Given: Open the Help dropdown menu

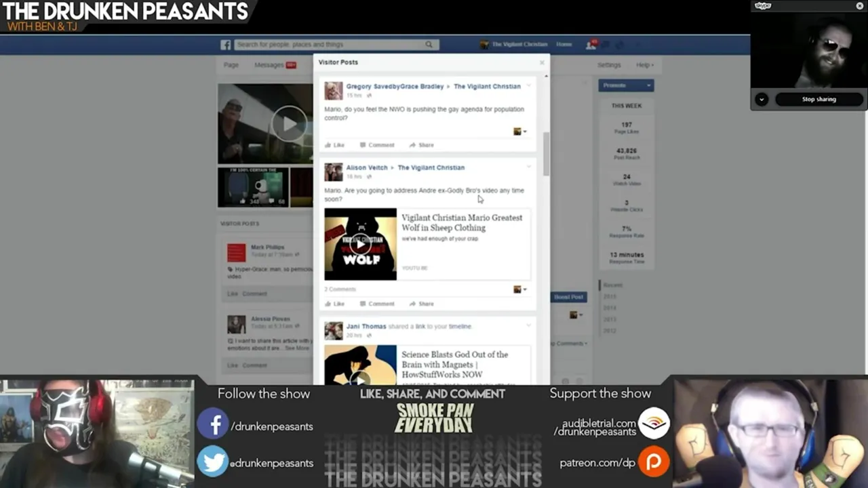Looking at the screenshot, I should pos(644,65).
